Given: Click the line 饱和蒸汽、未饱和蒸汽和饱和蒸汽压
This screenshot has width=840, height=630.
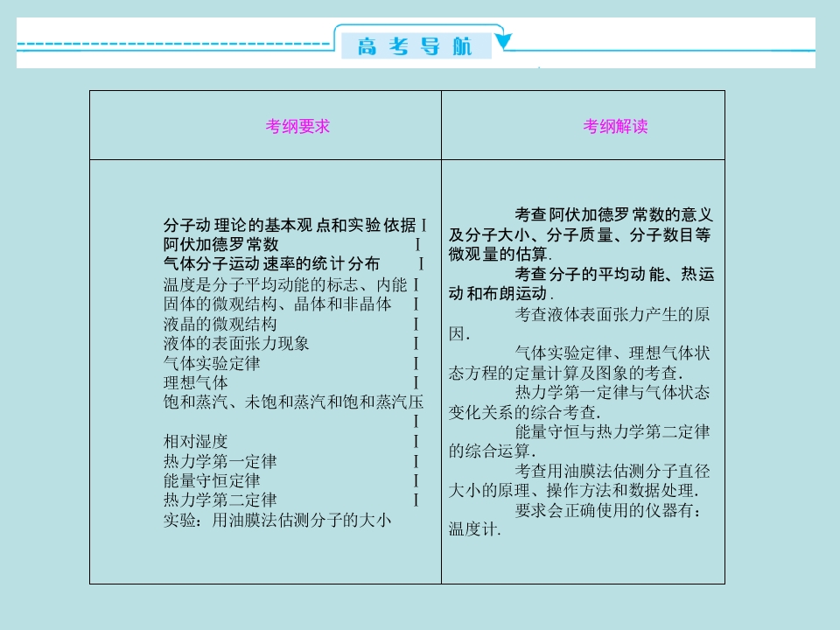Looking at the screenshot, I should (293, 402).
